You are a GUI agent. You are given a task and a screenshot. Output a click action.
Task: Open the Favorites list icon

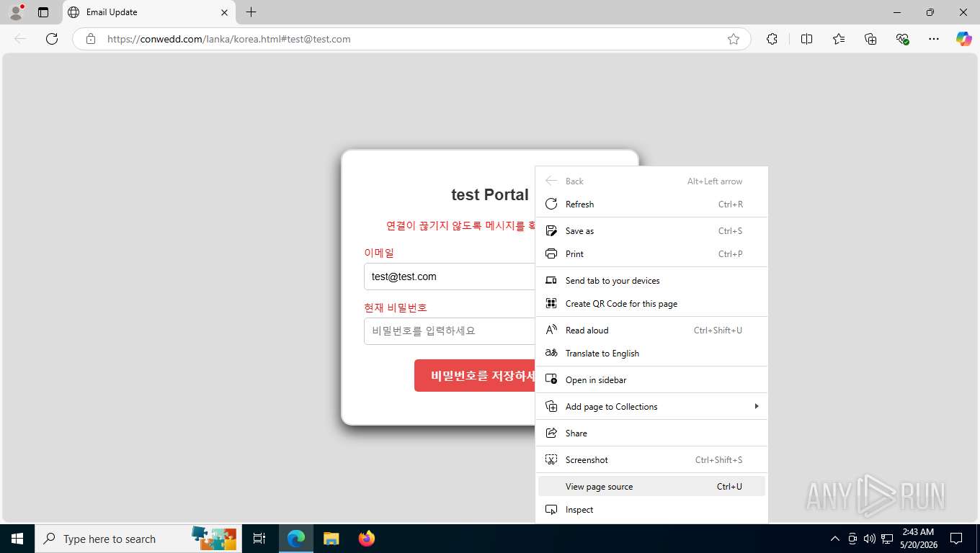coord(839,39)
